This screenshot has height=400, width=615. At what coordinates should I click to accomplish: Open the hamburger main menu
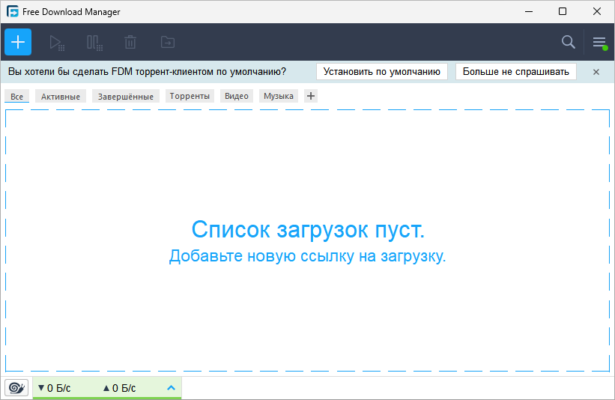click(x=599, y=42)
